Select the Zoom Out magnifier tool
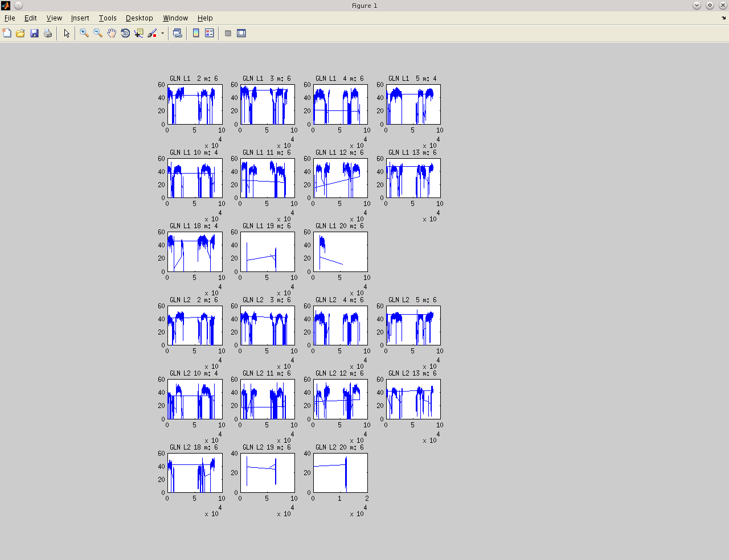The height and width of the screenshot is (560, 729). pos(98,33)
